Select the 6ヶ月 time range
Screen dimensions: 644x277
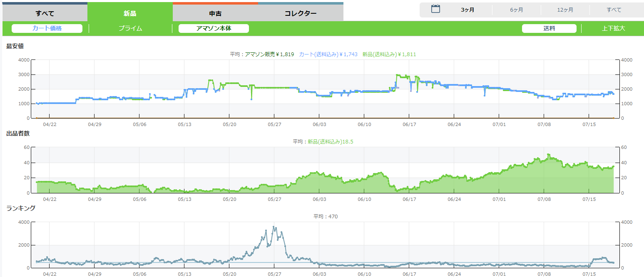(x=517, y=10)
